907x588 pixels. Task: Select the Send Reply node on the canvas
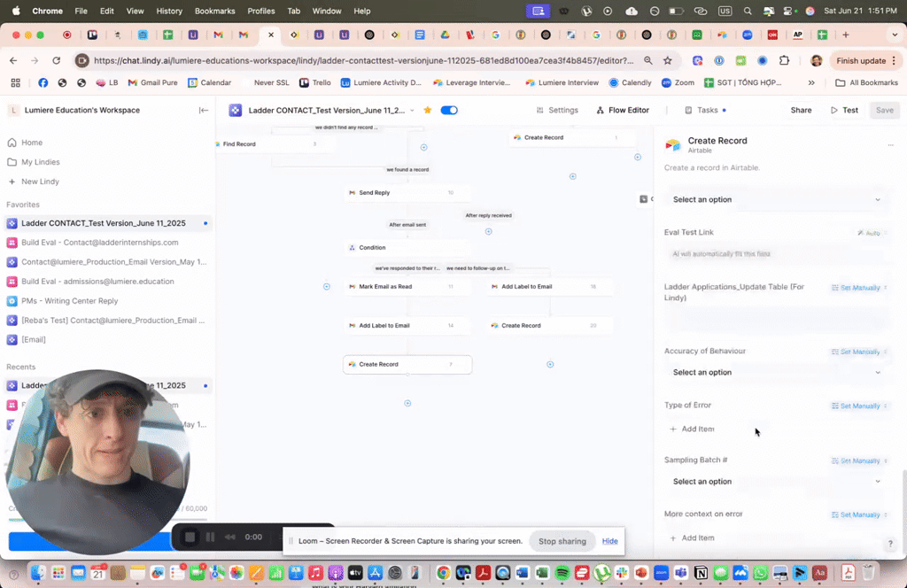click(x=406, y=192)
